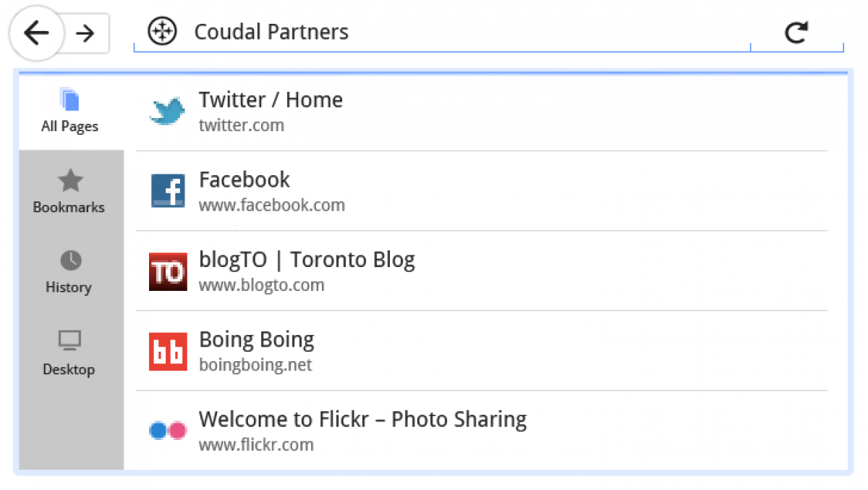Image resolution: width=868 pixels, height=490 pixels.
Task: Open the twitter.com URL text
Action: coord(242,126)
